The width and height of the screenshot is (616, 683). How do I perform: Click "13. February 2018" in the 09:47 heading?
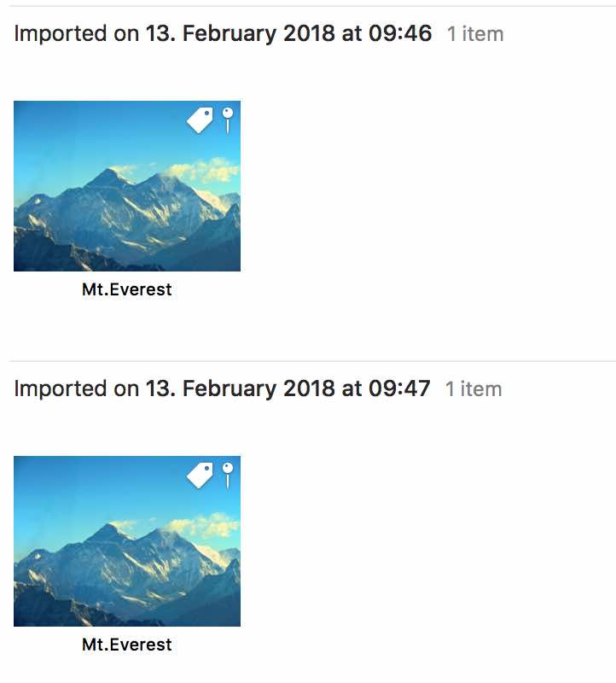241,389
